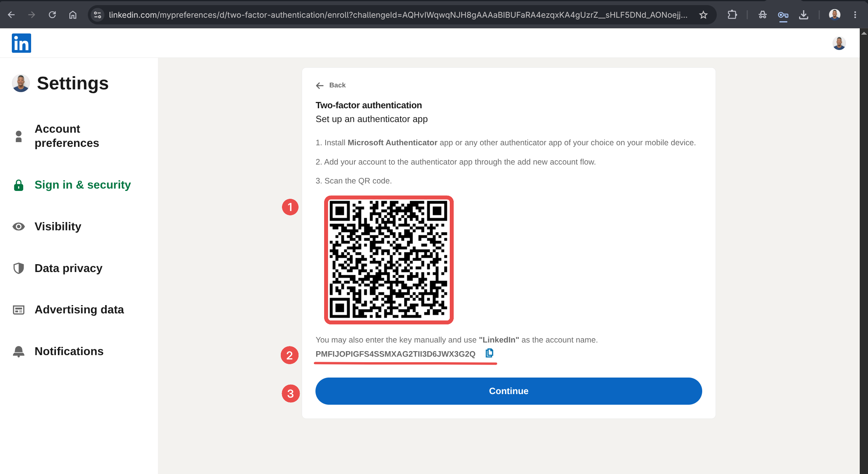Image resolution: width=868 pixels, height=474 pixels.
Task: Click the page scrollbar up arrow
Action: coord(864,33)
